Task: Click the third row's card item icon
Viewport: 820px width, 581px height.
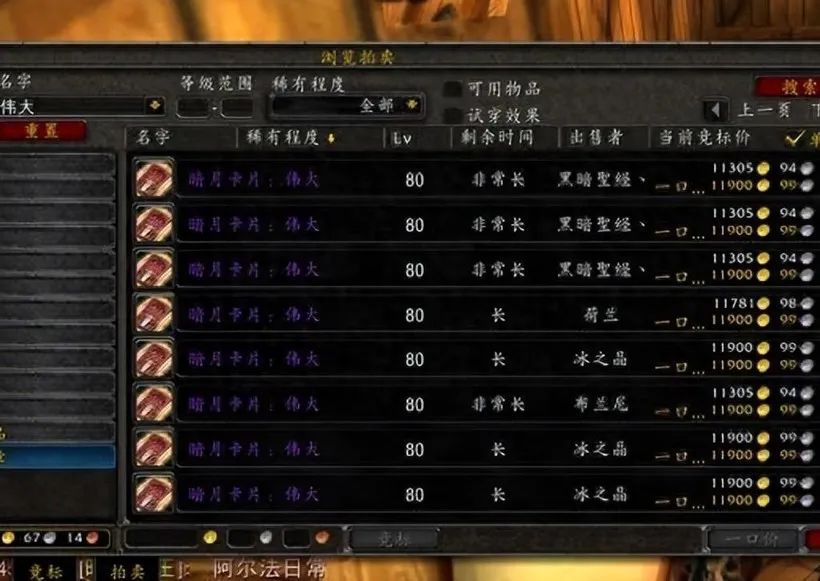Action: tap(154, 268)
